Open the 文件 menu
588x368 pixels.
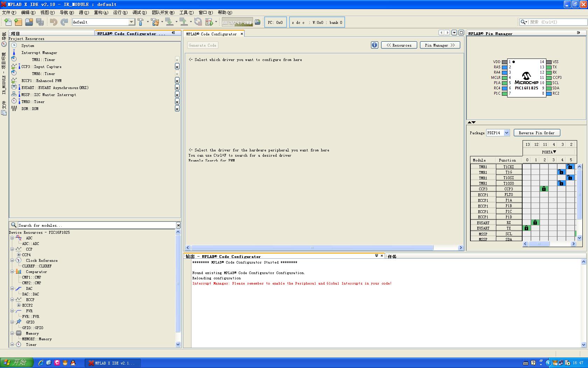9,12
